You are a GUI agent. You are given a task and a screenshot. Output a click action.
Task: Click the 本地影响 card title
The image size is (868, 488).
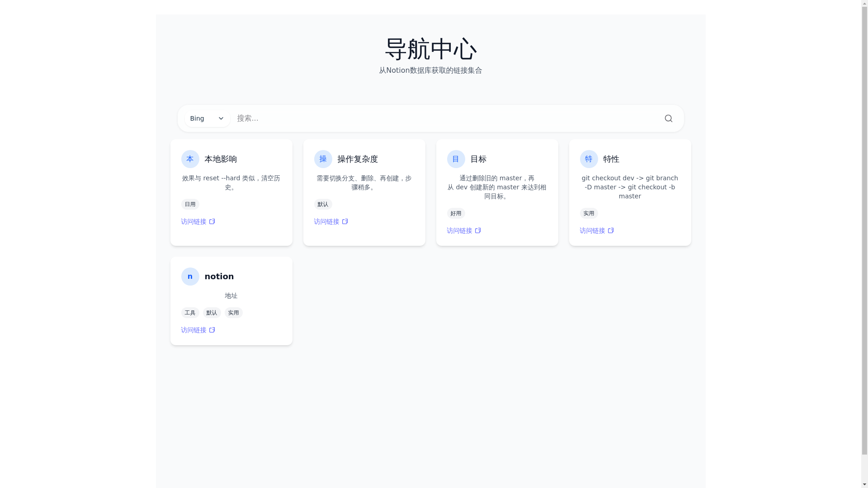click(x=221, y=159)
